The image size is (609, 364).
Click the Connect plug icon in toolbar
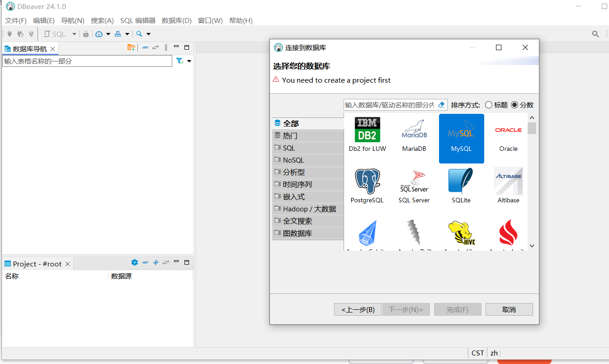9,34
